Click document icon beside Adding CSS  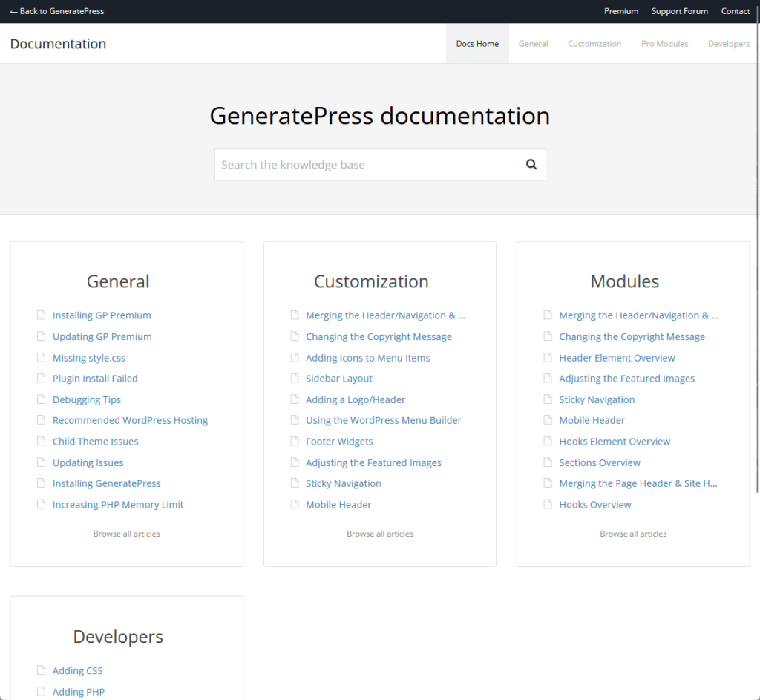point(42,670)
